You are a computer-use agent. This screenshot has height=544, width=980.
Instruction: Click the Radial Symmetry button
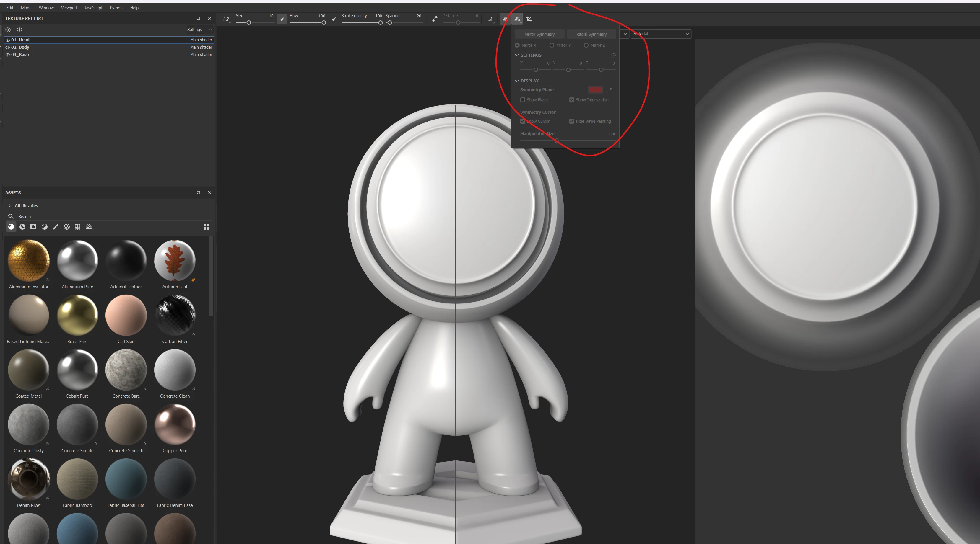591,34
